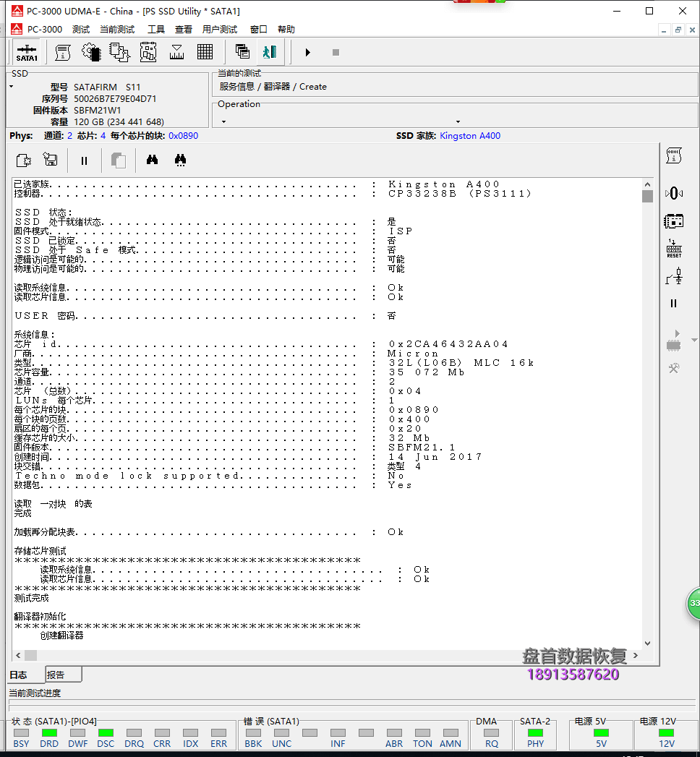
Task: Click the 5V power indicator
Action: (601, 733)
